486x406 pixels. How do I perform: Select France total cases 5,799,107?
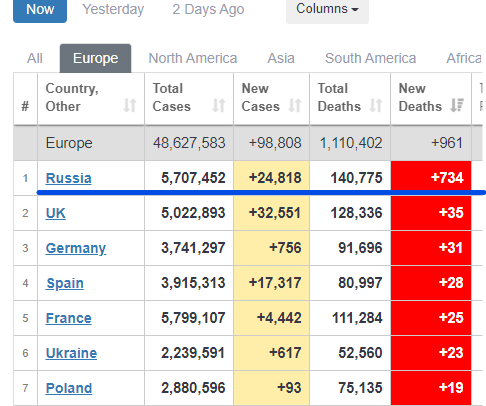coord(193,318)
